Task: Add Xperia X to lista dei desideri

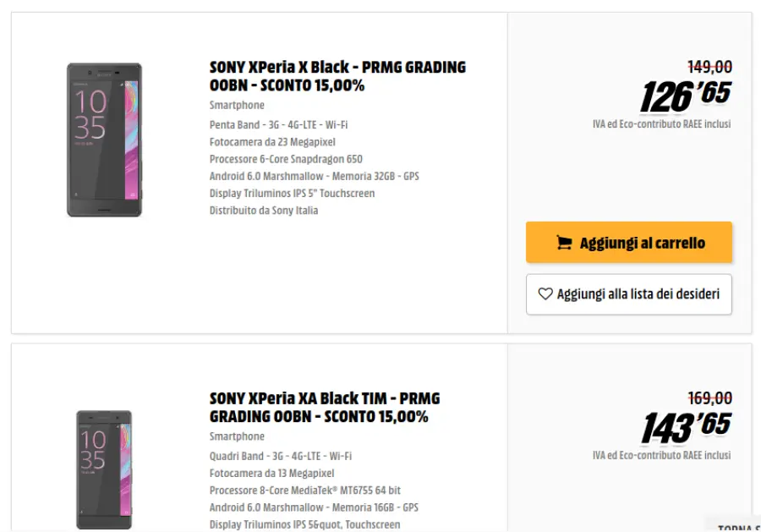Action: point(628,294)
